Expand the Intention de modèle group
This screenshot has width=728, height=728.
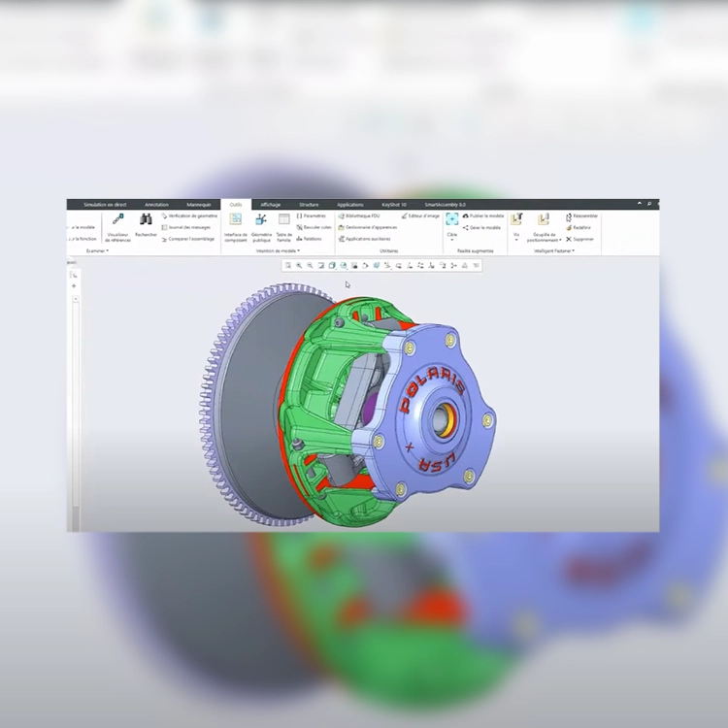coord(279,250)
